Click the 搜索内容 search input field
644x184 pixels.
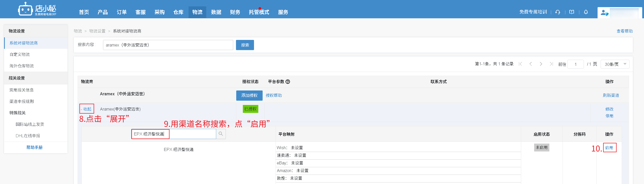tap(168, 45)
